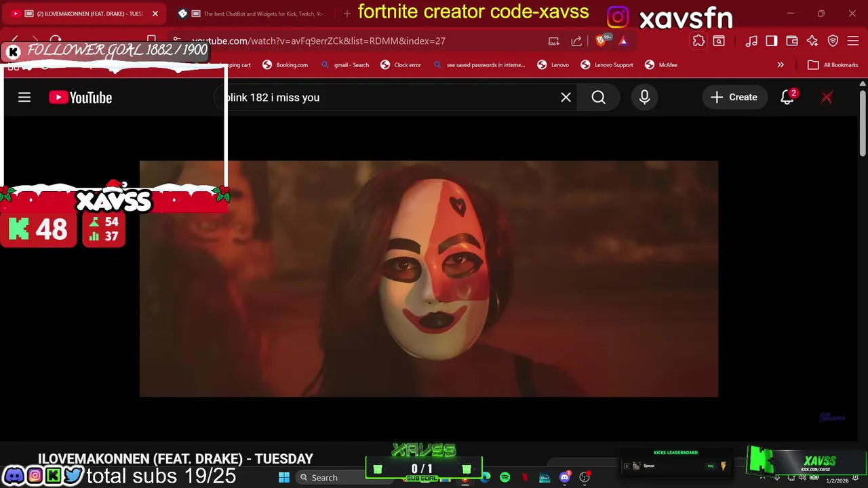Start voice search with the microphone
Screen dimensions: 868x488
click(644, 98)
